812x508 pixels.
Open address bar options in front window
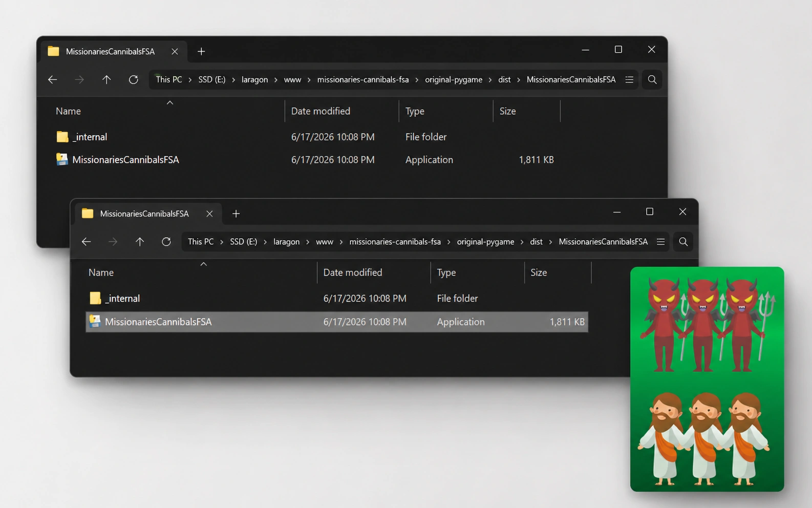point(661,242)
